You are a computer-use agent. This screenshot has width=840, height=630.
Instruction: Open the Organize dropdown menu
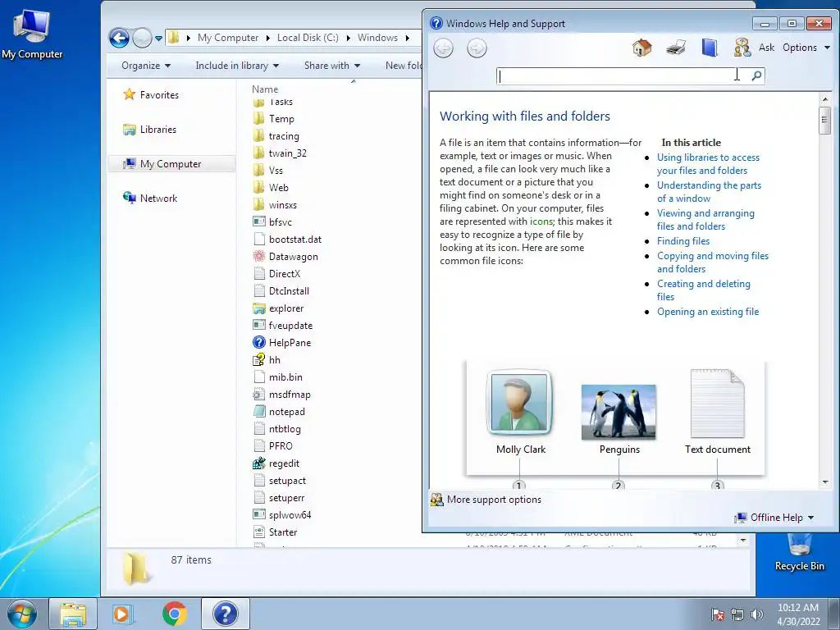pyautogui.click(x=146, y=66)
